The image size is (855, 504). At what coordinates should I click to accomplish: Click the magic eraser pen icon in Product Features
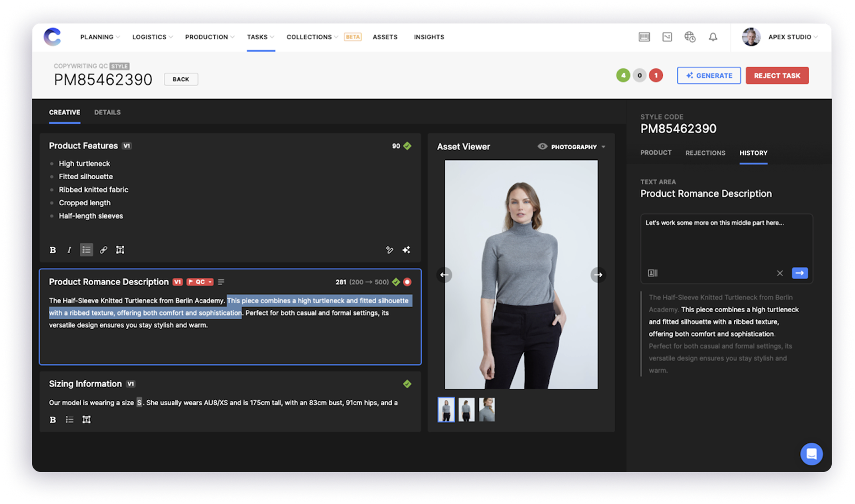click(389, 250)
